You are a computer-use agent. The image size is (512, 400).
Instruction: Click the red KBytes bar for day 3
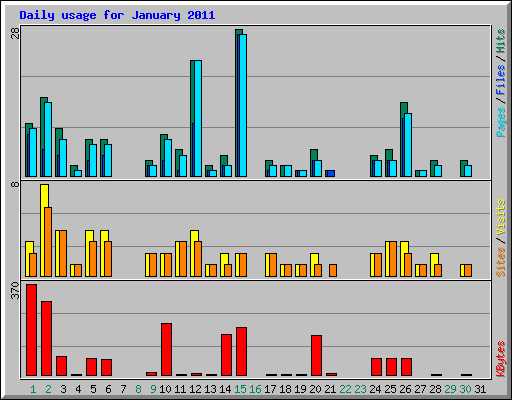(61, 366)
